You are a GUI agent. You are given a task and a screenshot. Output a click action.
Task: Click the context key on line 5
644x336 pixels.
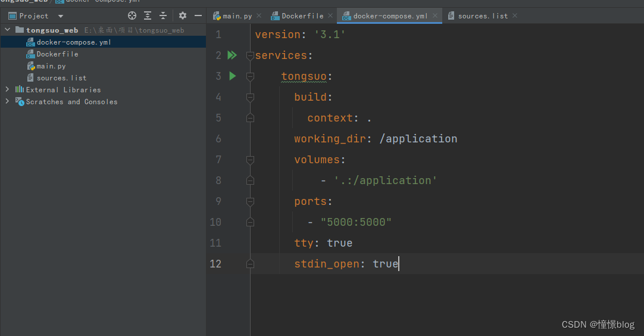(330, 118)
